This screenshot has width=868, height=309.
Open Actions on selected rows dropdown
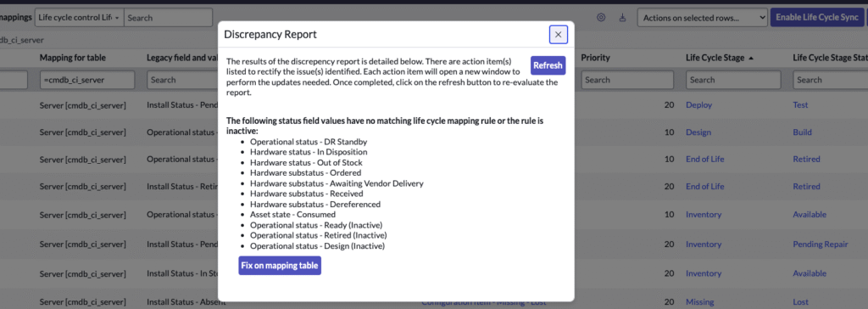click(702, 18)
